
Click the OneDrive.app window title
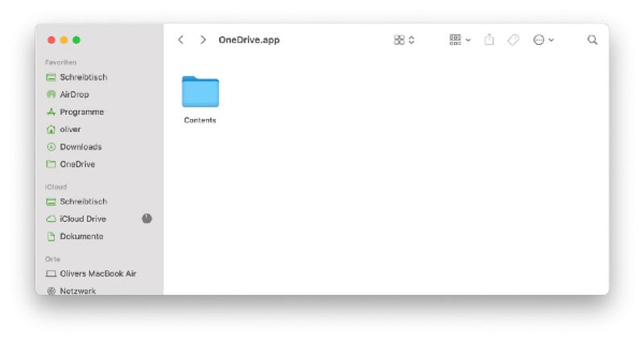point(249,39)
